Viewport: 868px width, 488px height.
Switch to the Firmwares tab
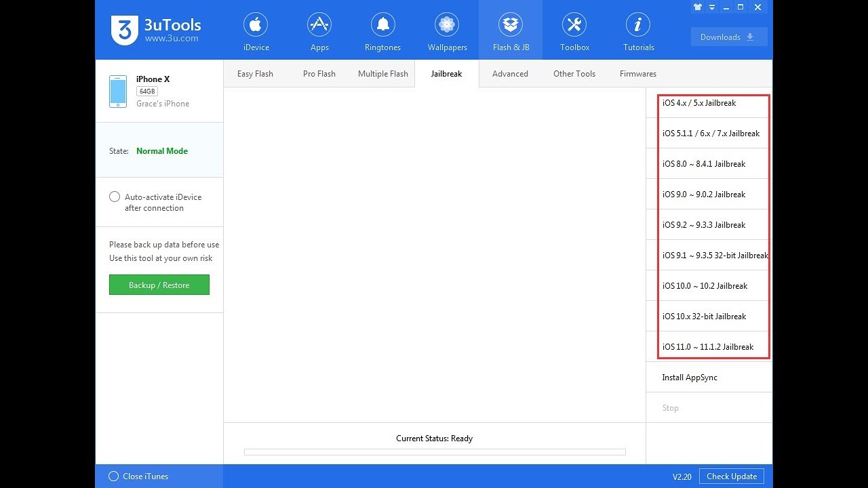(638, 74)
